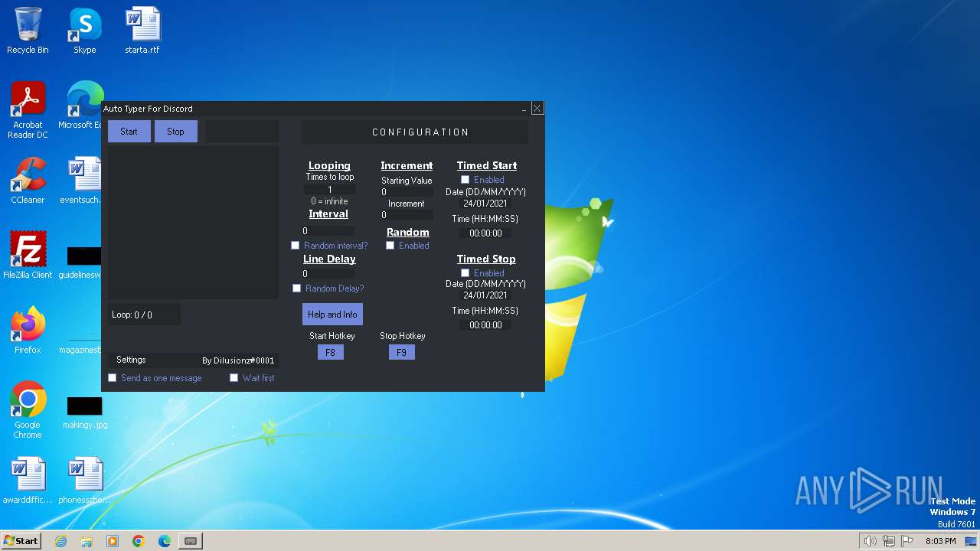Launch Google Chrome from the desktop
980x551 pixels.
[28, 409]
